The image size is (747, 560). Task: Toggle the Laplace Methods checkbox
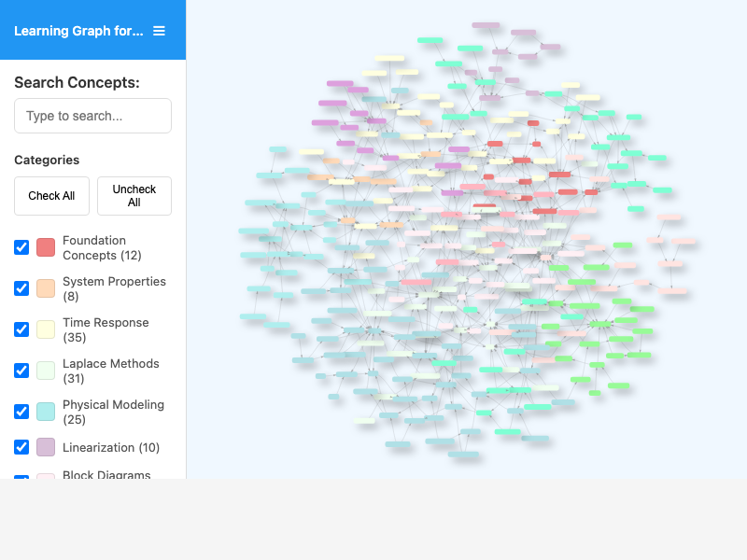coord(21,371)
